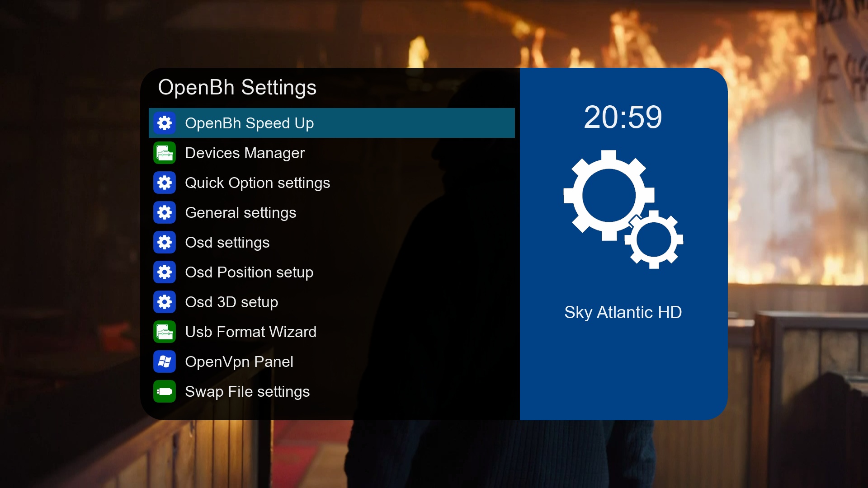Click the Devices Manager green icon

click(165, 153)
